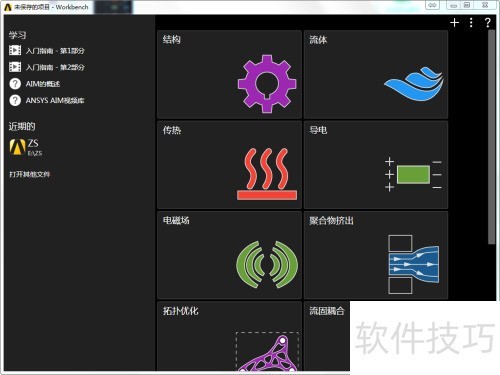Open the three-dot more options menu

[471, 23]
